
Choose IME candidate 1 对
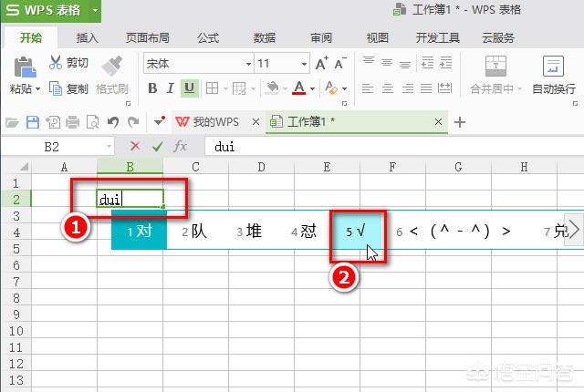[x=140, y=232]
